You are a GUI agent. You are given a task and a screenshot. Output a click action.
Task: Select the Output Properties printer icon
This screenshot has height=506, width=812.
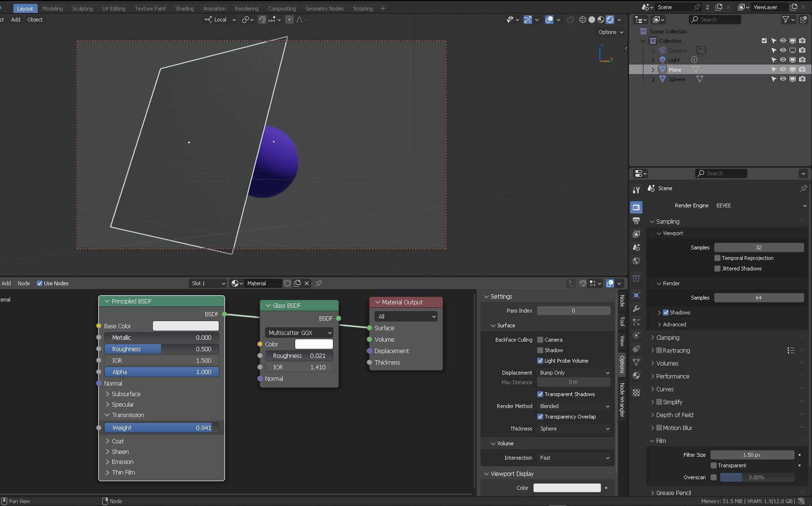coord(636,221)
